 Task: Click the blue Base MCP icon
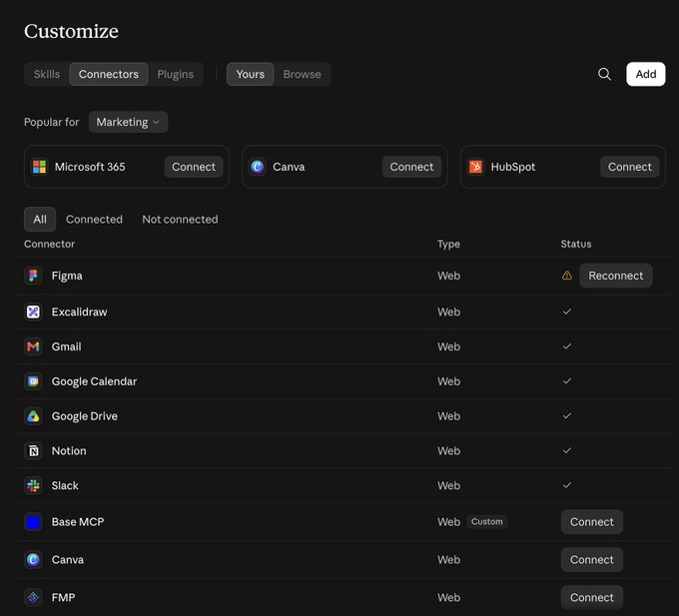[33, 521]
